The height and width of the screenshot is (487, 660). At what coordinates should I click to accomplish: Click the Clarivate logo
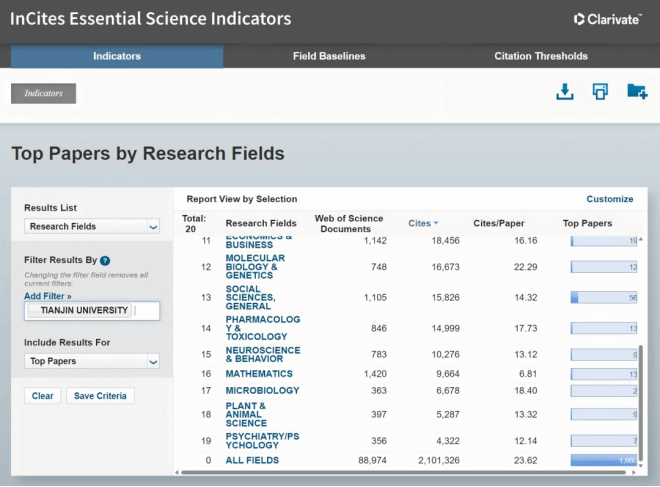(x=608, y=19)
